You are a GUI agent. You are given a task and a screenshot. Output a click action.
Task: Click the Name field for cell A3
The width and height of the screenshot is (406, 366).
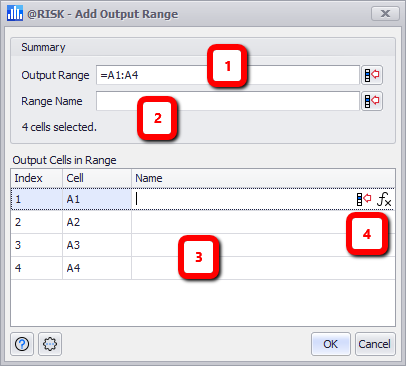coord(263,245)
